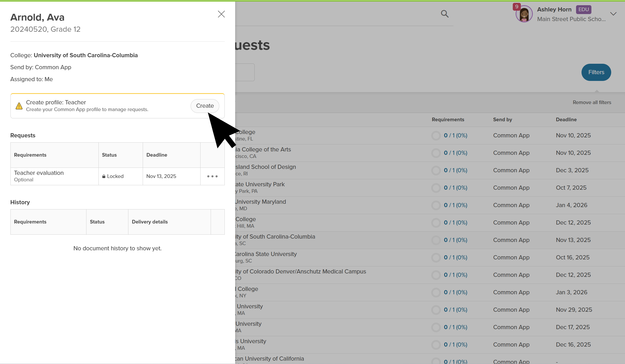Screen dimensions: 625x364
Task: Dismiss the Arnold, Ava panel with the X
Action: pyautogui.click(x=221, y=14)
